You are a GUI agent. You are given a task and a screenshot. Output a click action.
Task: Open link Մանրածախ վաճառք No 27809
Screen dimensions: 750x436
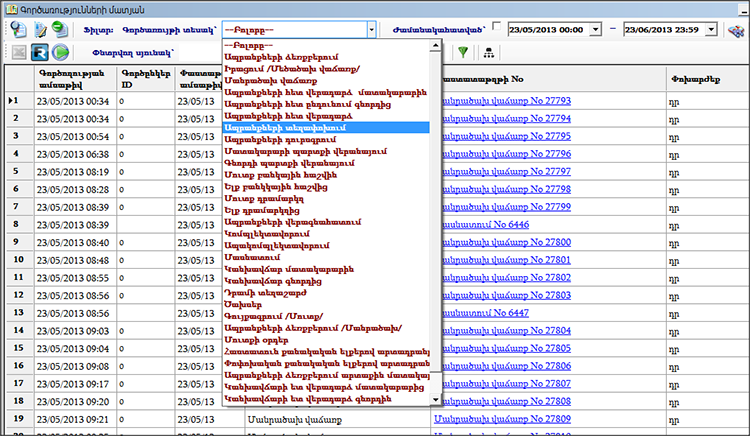502,419
